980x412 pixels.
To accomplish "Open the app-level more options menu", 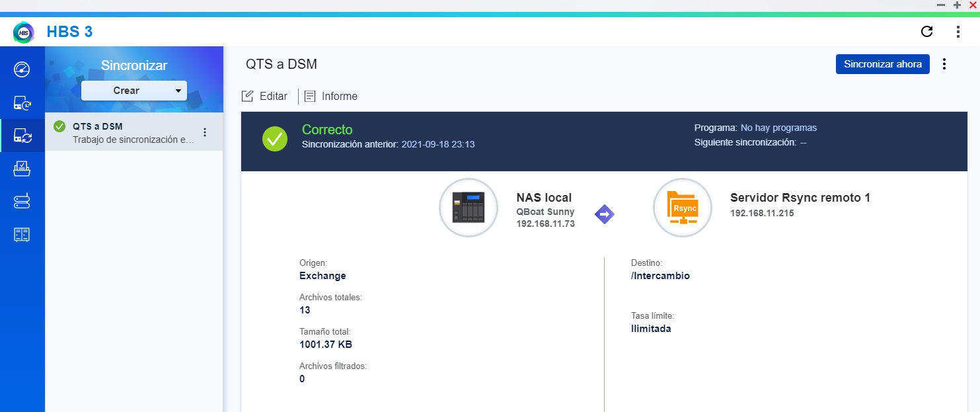I will tap(958, 32).
